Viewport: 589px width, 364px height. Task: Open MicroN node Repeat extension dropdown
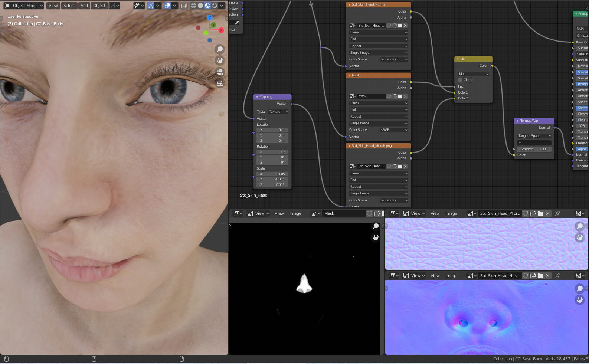click(378, 187)
